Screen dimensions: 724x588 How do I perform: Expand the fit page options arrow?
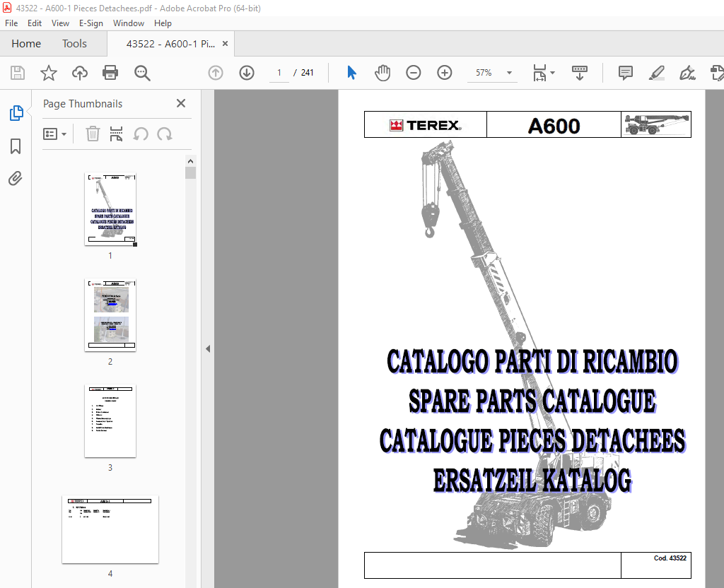tap(553, 73)
